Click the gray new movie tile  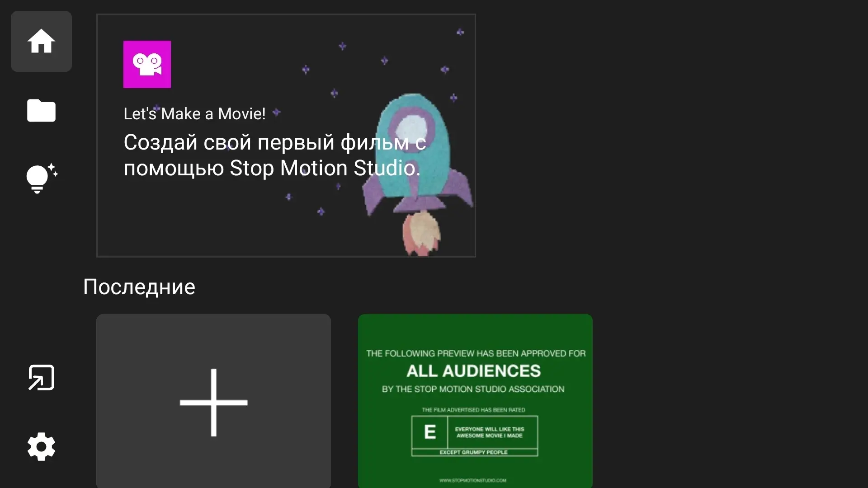[x=213, y=401]
